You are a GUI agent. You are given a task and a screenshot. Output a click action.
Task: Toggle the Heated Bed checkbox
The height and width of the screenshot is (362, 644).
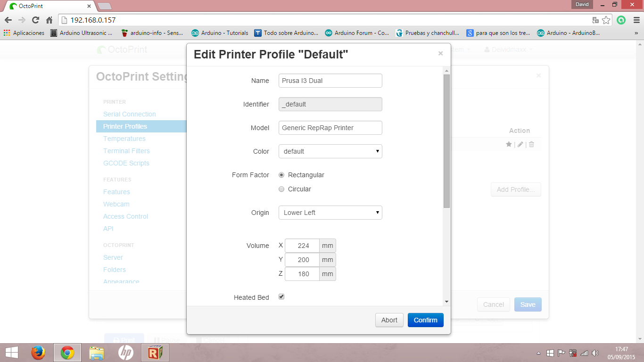click(281, 296)
